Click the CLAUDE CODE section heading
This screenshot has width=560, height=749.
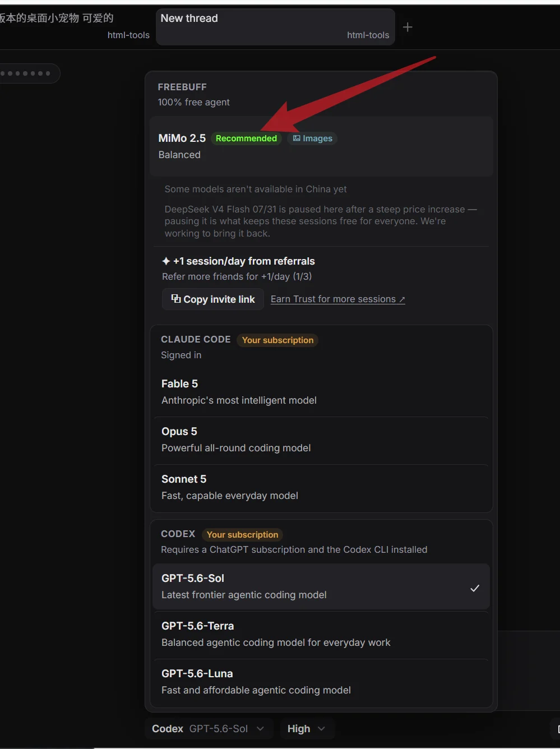[x=196, y=339]
